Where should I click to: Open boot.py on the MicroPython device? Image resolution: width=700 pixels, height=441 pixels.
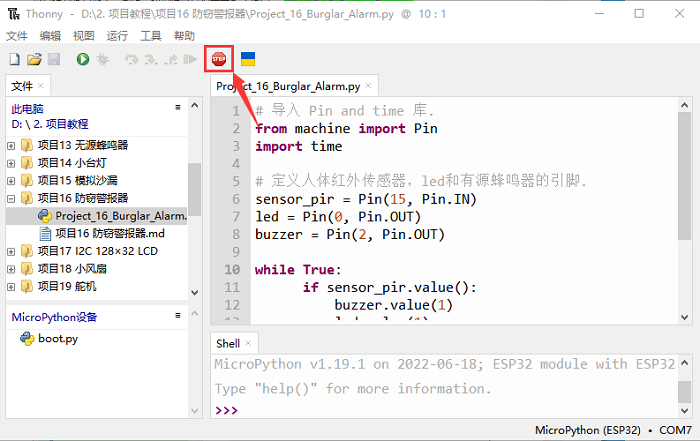pos(57,339)
